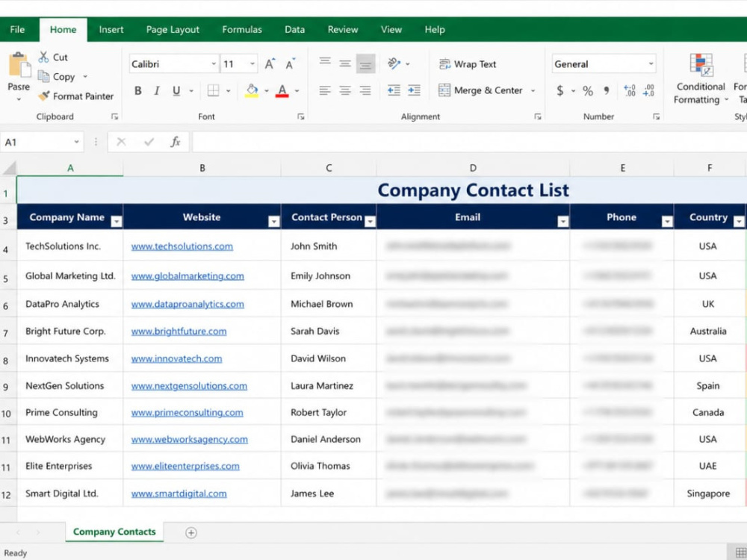Viewport: 747px width, 560px height.
Task: Open the File tab
Action: coord(17,30)
